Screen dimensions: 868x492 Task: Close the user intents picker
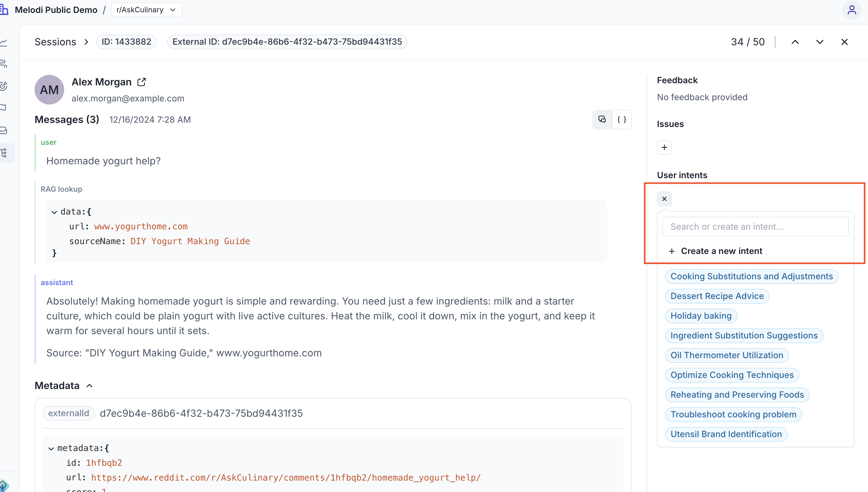coord(664,199)
